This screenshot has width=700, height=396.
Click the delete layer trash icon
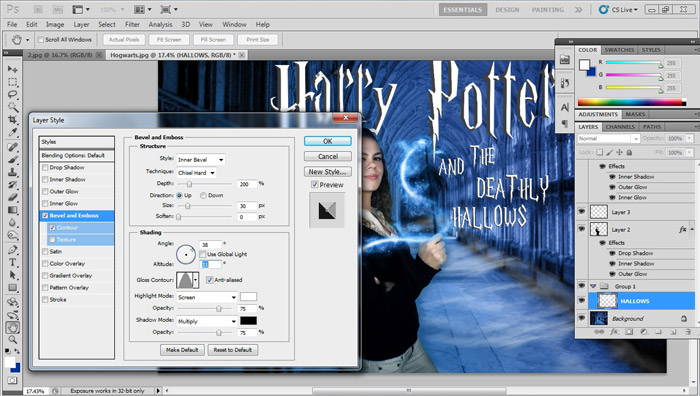pyautogui.click(x=688, y=332)
